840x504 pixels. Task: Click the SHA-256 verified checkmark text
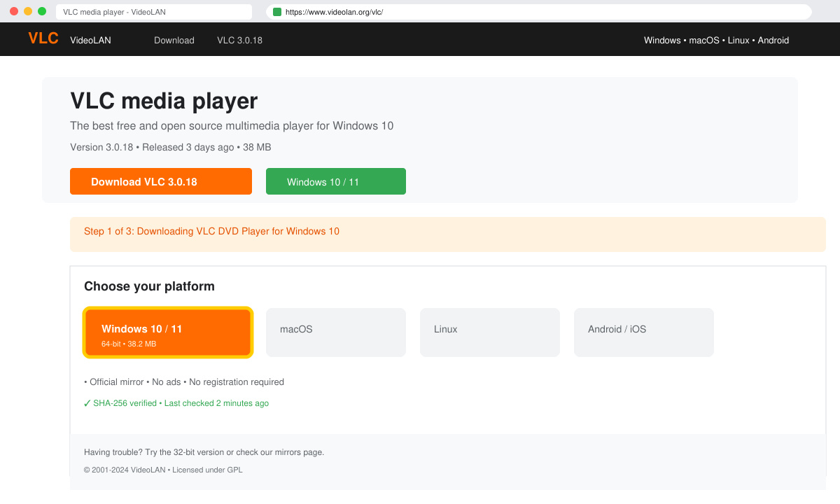[x=176, y=403]
